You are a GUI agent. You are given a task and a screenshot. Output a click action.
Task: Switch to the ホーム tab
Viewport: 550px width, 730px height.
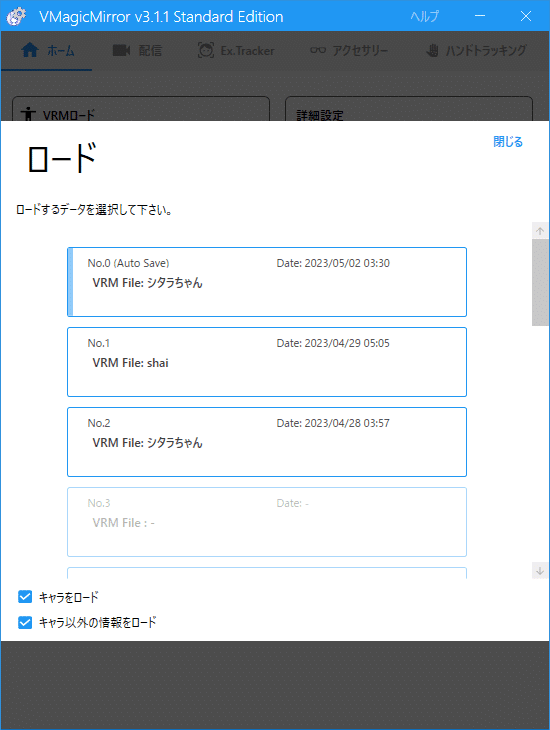(48, 50)
